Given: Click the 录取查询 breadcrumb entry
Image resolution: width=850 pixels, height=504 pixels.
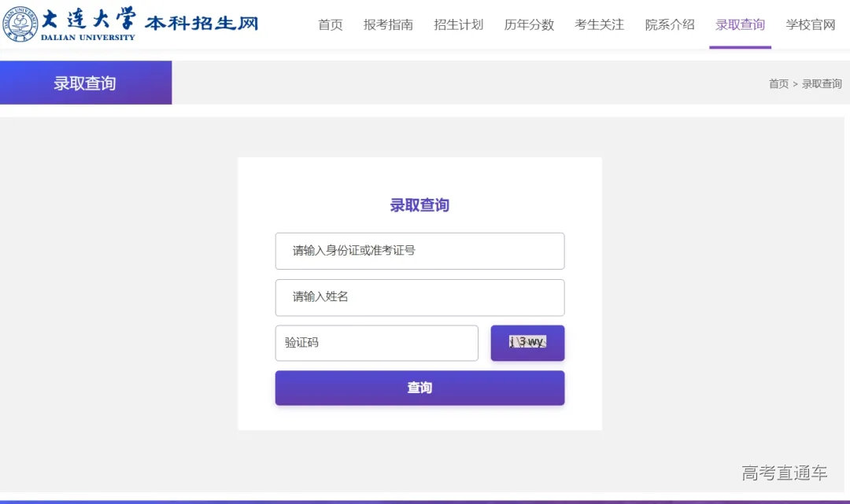Looking at the screenshot, I should (x=822, y=83).
